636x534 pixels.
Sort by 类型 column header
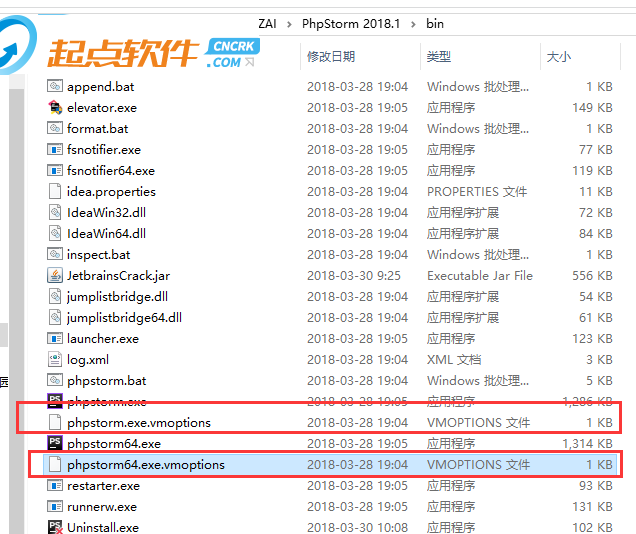click(x=439, y=56)
